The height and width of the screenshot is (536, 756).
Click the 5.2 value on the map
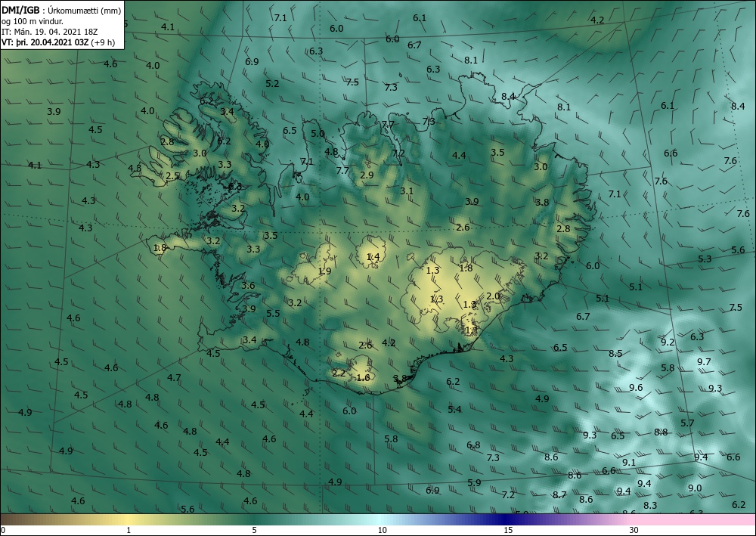pos(272,83)
